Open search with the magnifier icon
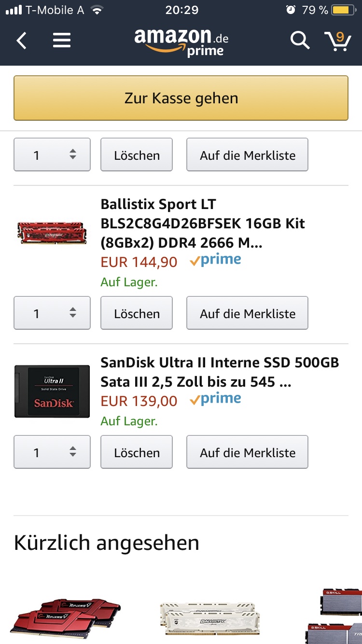The height and width of the screenshot is (644, 362). [299, 41]
